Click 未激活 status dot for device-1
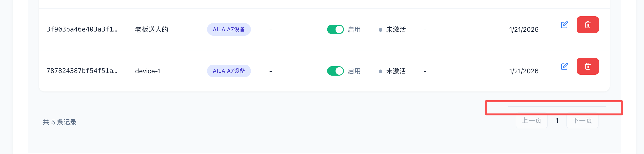This screenshot has width=644, height=154. (381, 71)
